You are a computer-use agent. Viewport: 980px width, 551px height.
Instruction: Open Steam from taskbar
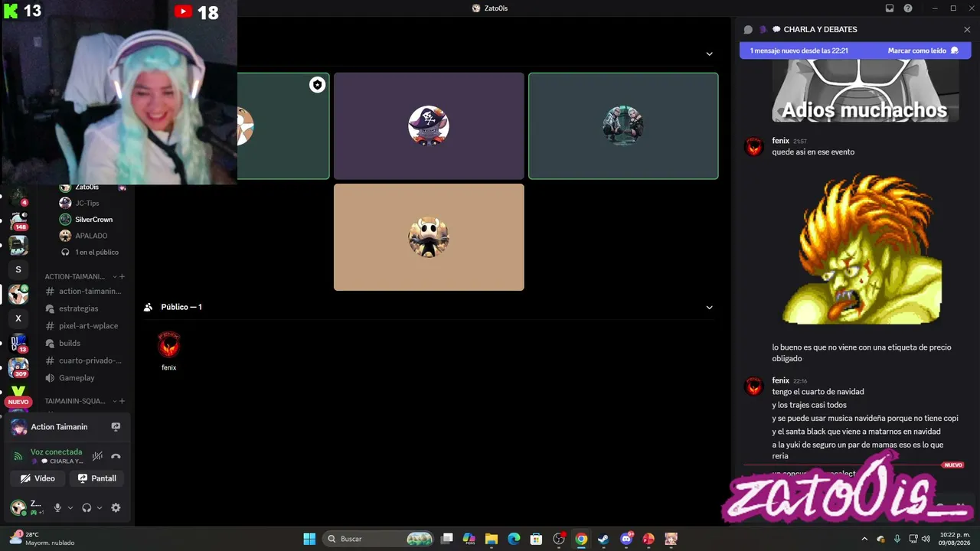(x=603, y=539)
